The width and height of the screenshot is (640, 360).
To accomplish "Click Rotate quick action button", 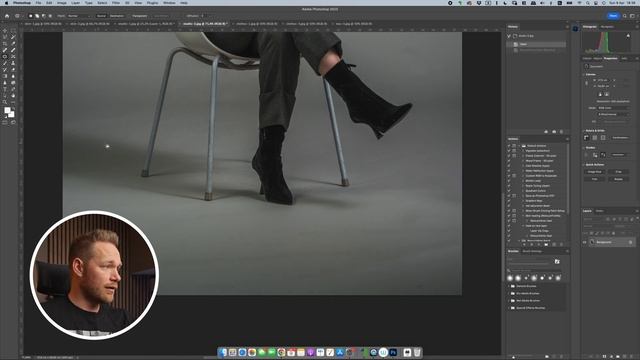I will [x=618, y=179].
